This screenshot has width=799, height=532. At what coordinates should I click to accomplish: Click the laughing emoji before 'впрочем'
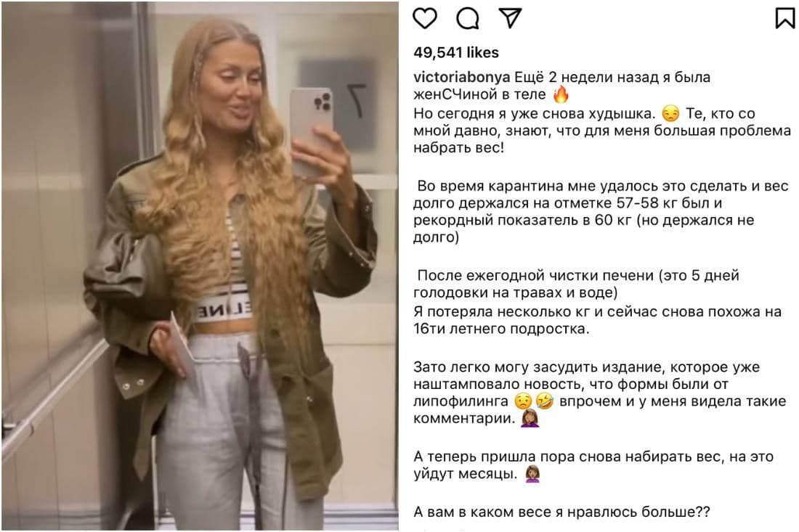[x=544, y=401]
